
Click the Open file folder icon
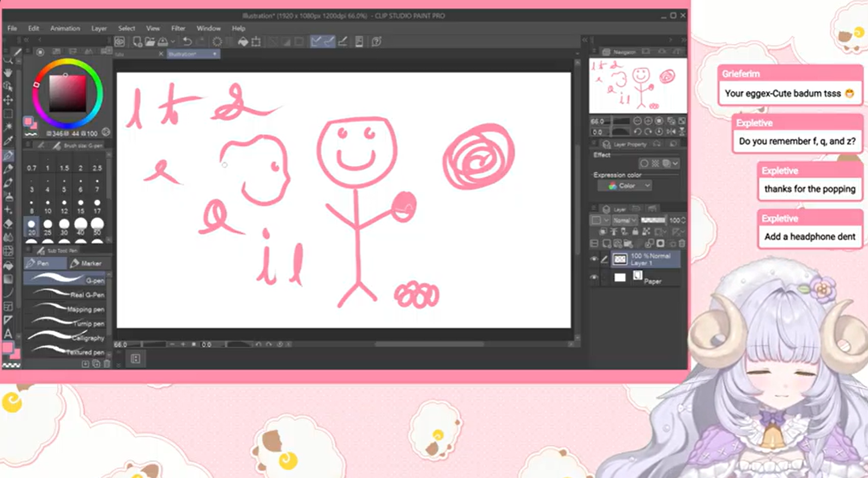[149, 41]
